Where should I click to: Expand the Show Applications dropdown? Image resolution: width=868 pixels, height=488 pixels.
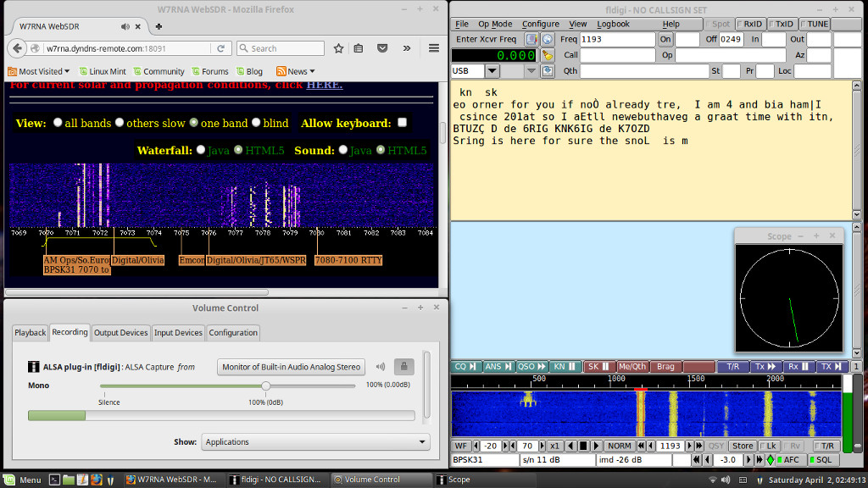(315, 442)
